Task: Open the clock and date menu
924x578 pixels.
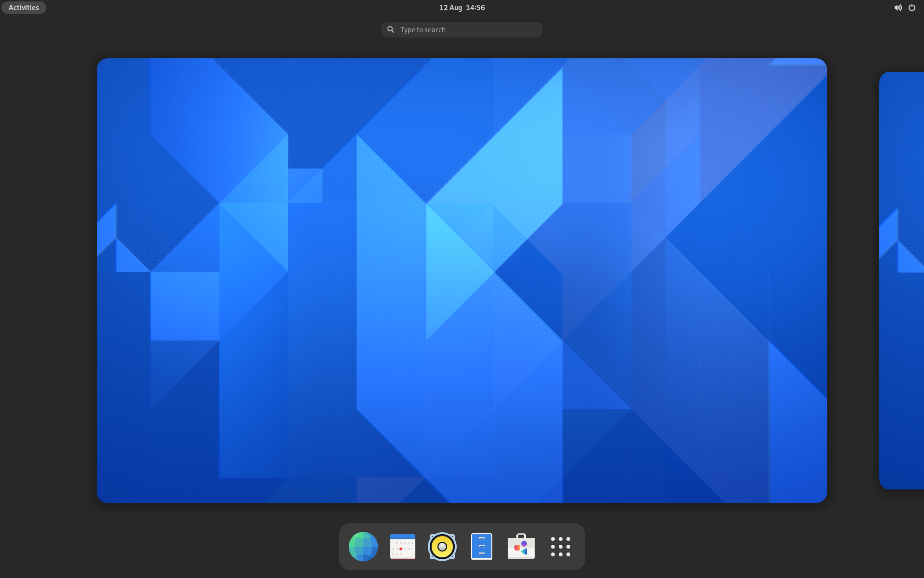Action: pos(462,8)
